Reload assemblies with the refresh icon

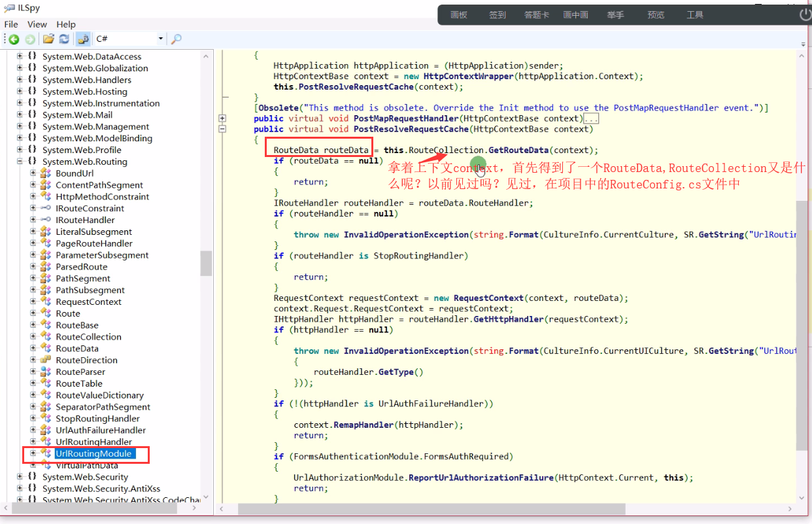coord(64,39)
